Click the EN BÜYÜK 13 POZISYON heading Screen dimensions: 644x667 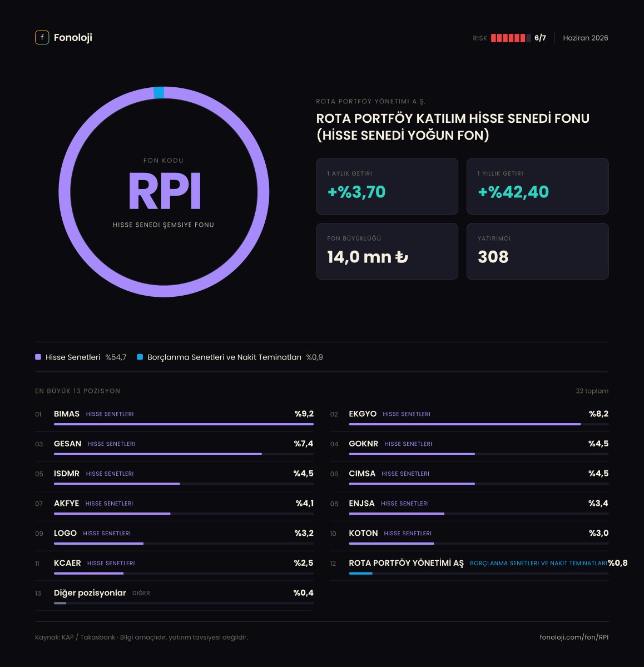pos(78,391)
